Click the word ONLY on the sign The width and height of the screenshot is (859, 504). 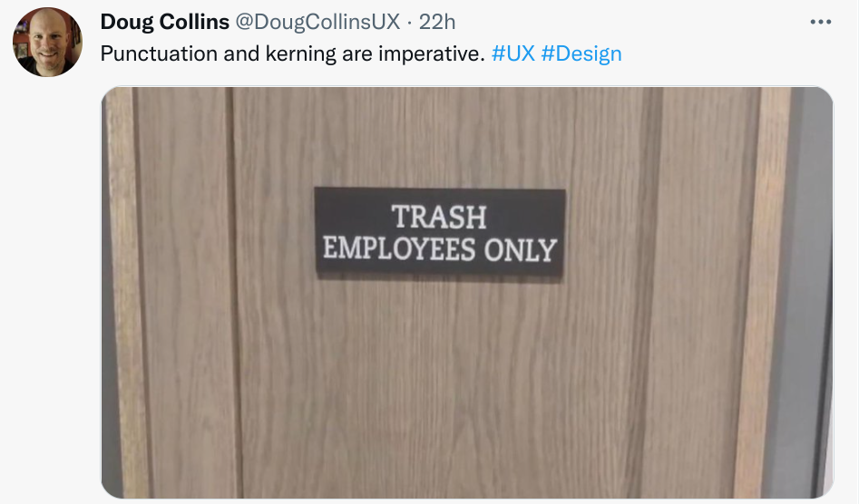coord(521,250)
